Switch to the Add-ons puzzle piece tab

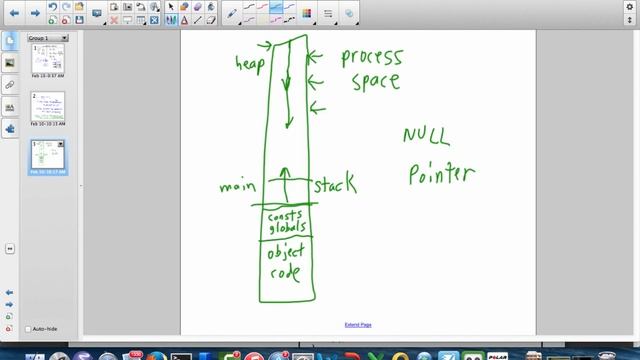[x=10, y=129]
